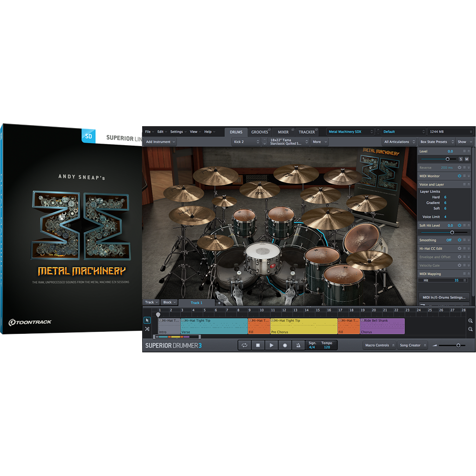Start playback with the play button
476x476 pixels.
271,345
